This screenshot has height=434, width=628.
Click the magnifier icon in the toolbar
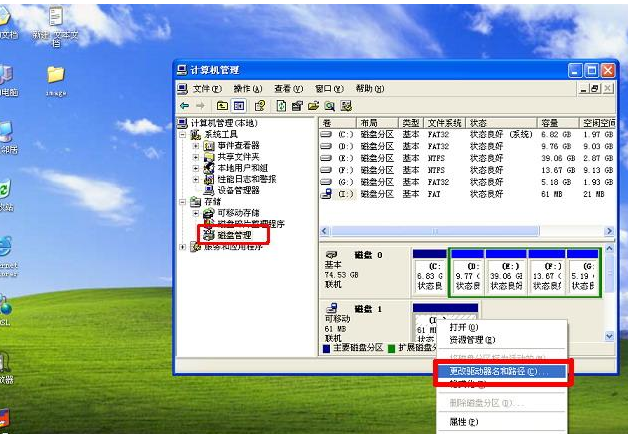330,106
